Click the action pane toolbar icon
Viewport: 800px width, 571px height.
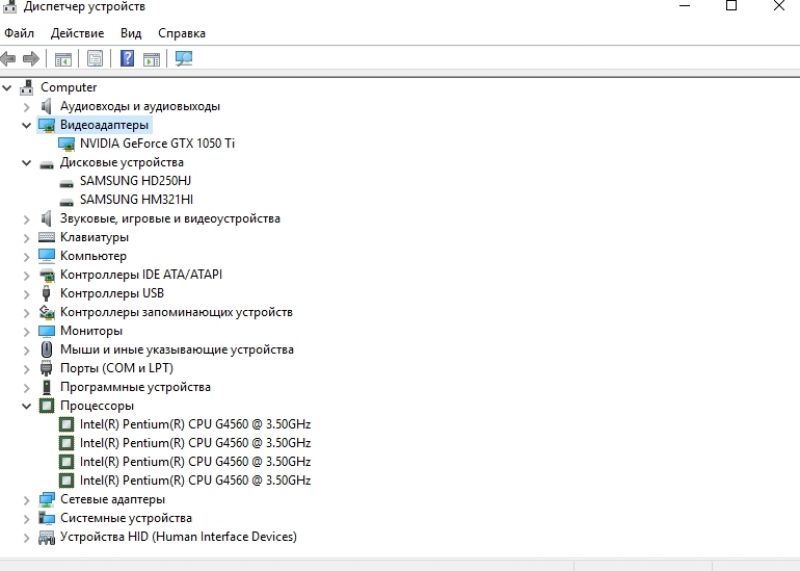(152, 59)
